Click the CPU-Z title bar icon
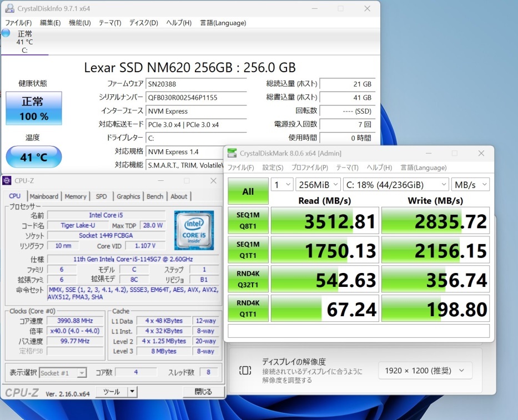Image resolution: width=518 pixels, height=420 pixels. pyautogui.click(x=7, y=181)
